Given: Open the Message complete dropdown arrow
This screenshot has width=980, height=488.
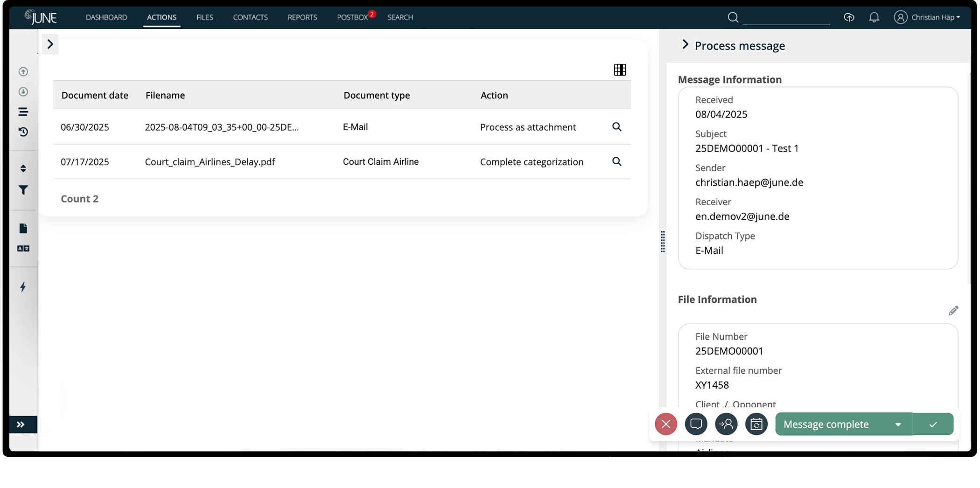Looking at the screenshot, I should pyautogui.click(x=898, y=425).
